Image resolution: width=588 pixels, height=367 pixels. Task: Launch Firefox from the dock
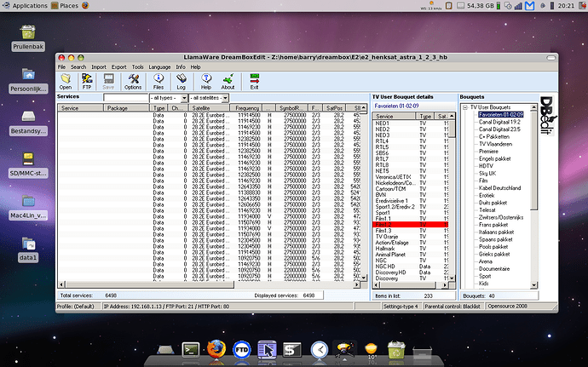click(216, 349)
